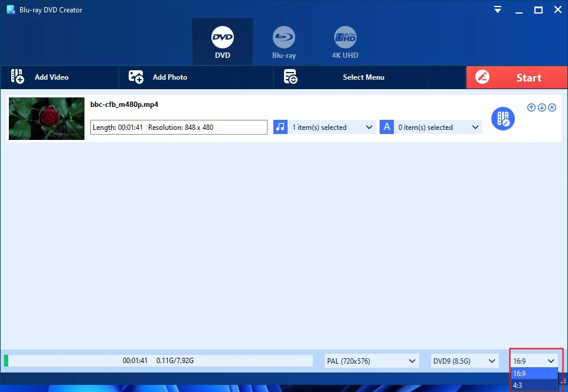Move the video up with arrow icon

(x=531, y=107)
